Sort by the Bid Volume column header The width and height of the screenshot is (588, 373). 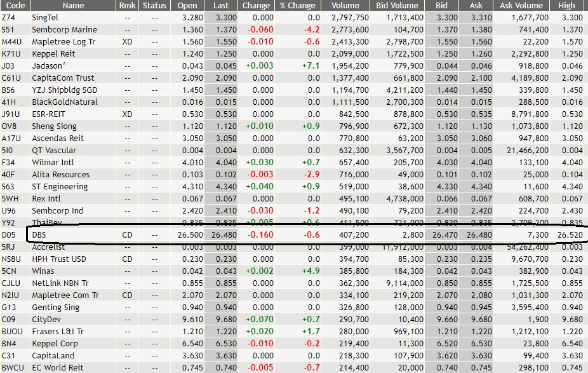tap(397, 5)
